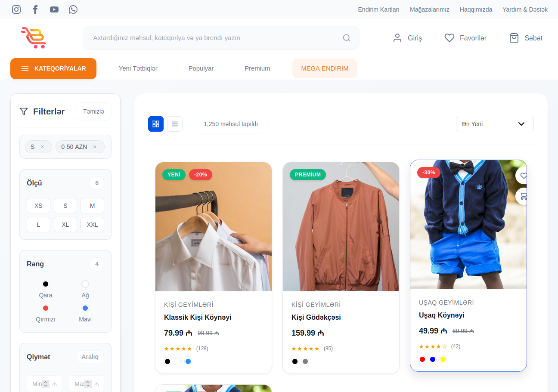Screen dimensions: 558x392
Task: Add Uşaq Köynəyi to favorites
Action: (522, 176)
